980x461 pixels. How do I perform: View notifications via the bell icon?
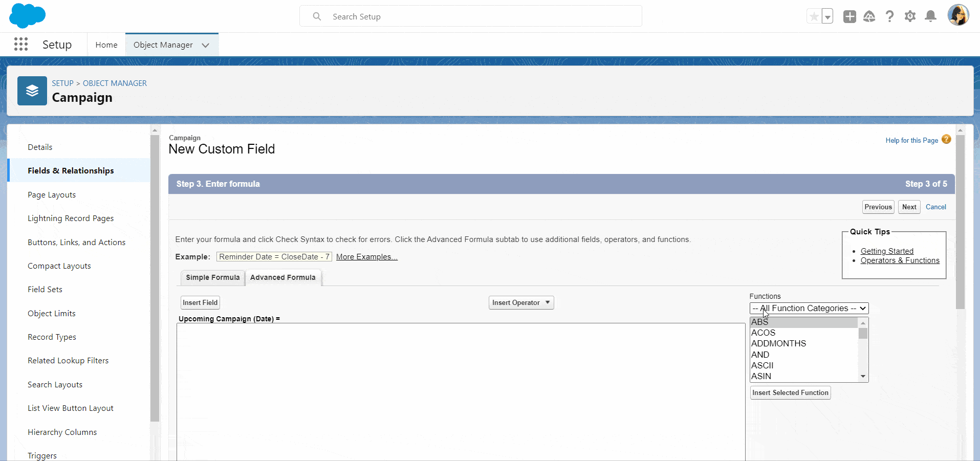[930, 16]
